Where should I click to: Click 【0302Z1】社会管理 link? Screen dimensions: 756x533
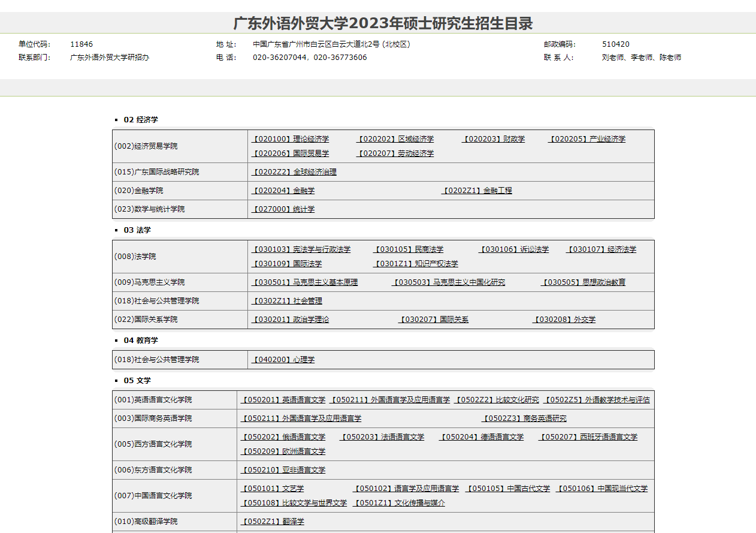pyautogui.click(x=286, y=301)
